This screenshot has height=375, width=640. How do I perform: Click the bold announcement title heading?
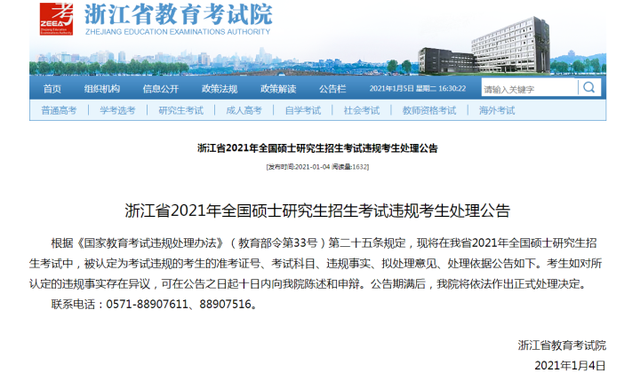click(318, 148)
